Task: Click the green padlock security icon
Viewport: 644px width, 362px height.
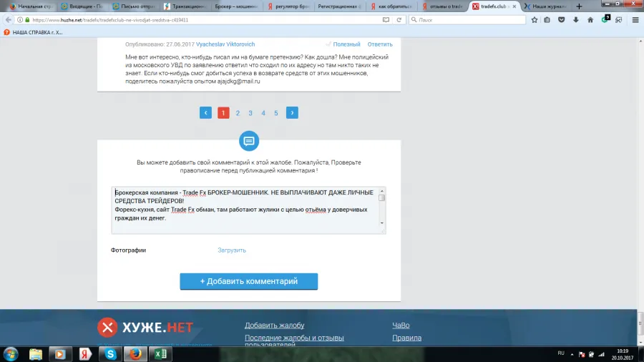Action: point(27,20)
